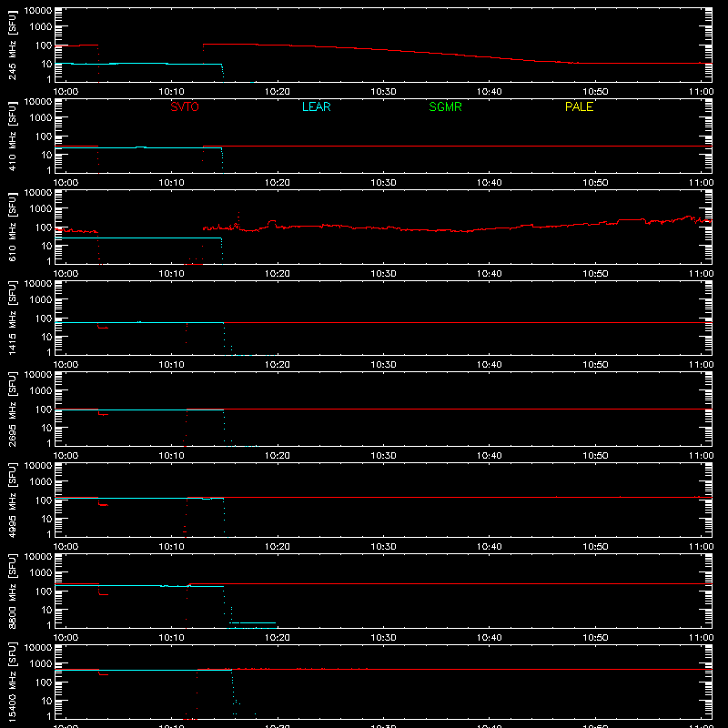The image size is (728, 728).
Task: Click the 10:20 time label below 245 MHz plot
Action: coord(278,92)
